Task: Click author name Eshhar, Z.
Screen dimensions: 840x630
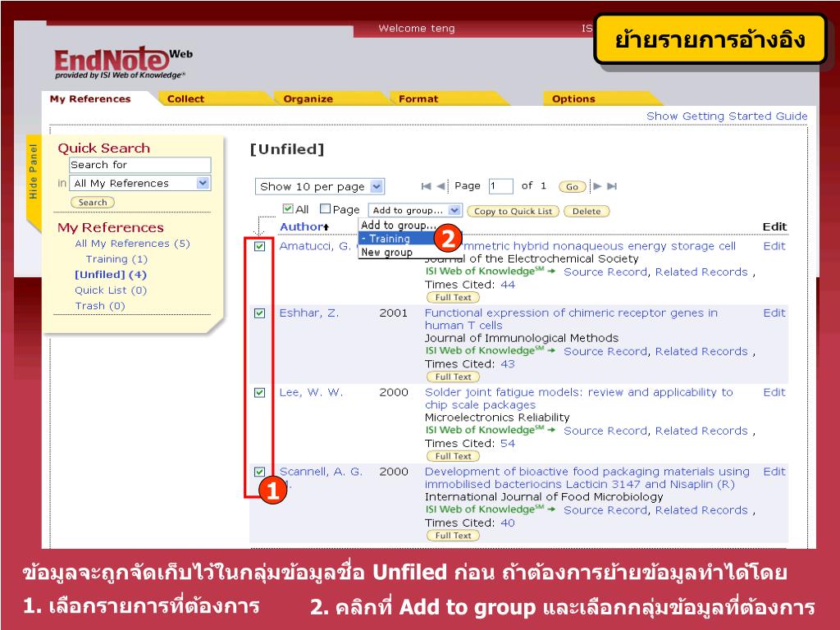Action: click(309, 313)
